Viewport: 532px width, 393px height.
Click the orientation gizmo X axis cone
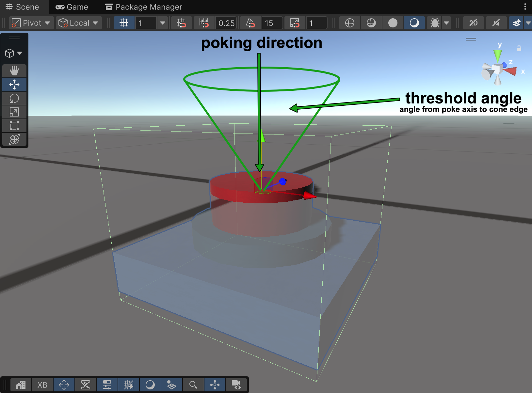[x=510, y=71]
